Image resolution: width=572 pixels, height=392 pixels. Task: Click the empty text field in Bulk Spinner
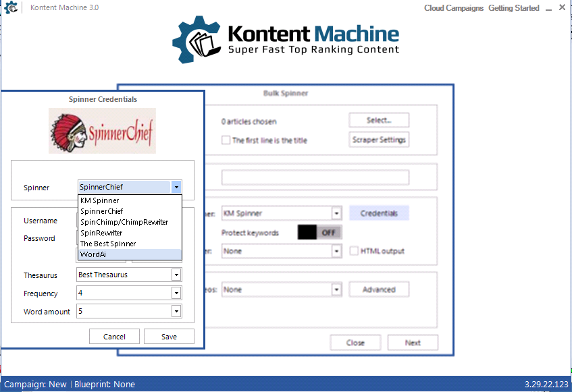click(x=315, y=177)
